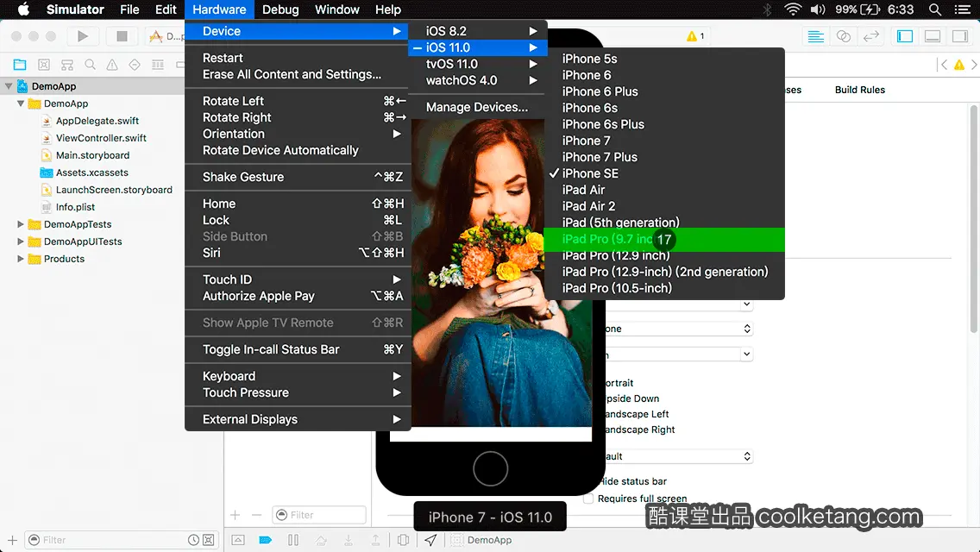Select AppDelegate.swift in navigator
This screenshot has width=980, height=552.
click(x=97, y=121)
